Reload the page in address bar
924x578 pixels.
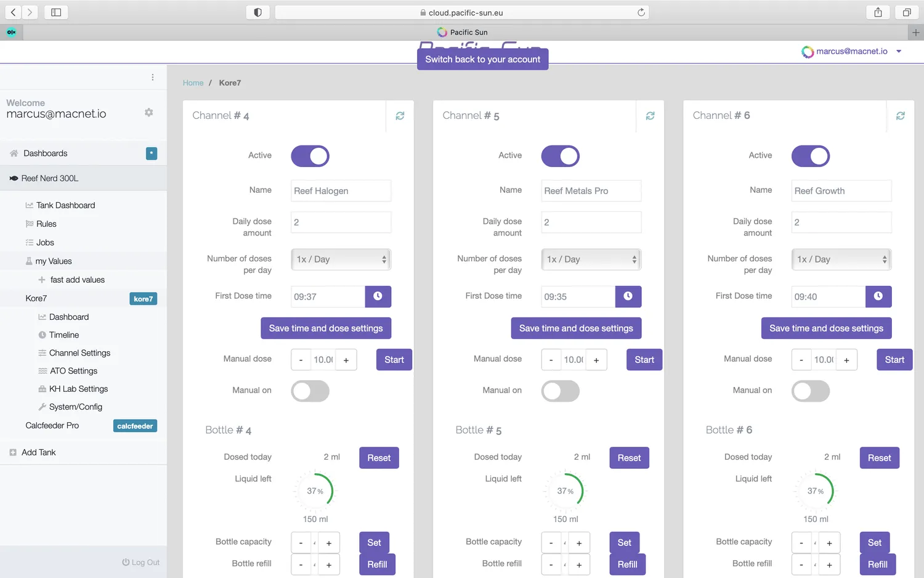pos(641,12)
